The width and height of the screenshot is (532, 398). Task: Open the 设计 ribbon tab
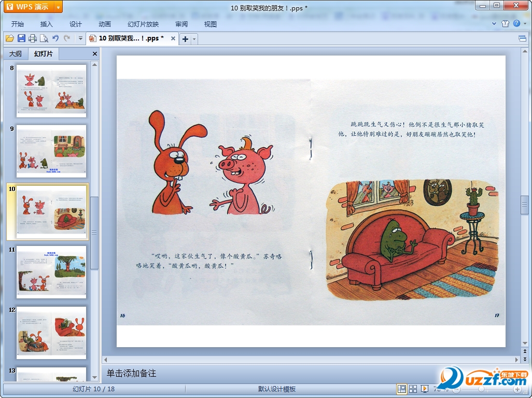[76, 24]
